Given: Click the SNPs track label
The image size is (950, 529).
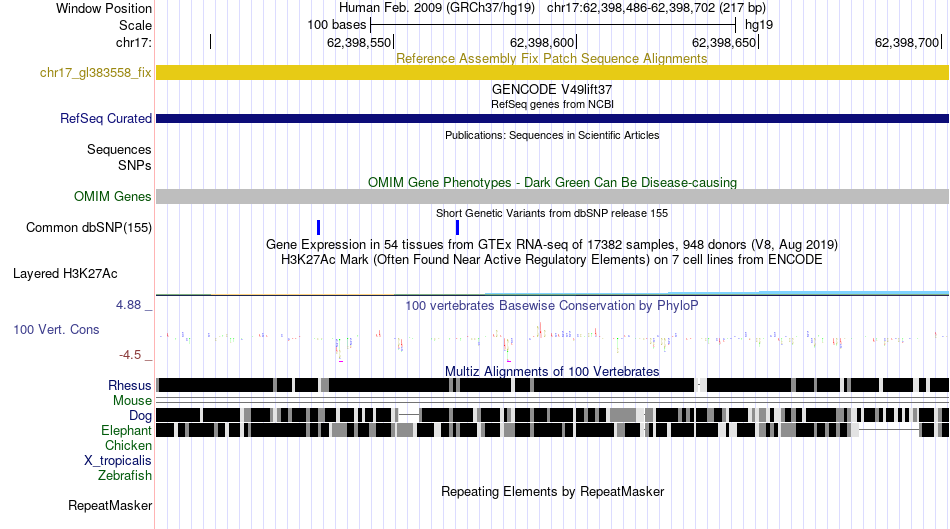Looking at the screenshot, I should [135, 165].
